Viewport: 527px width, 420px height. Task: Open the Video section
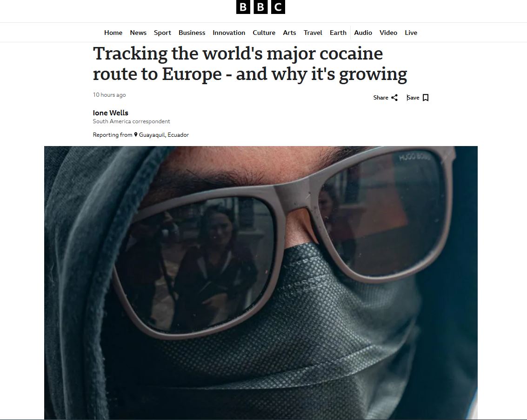coord(388,33)
